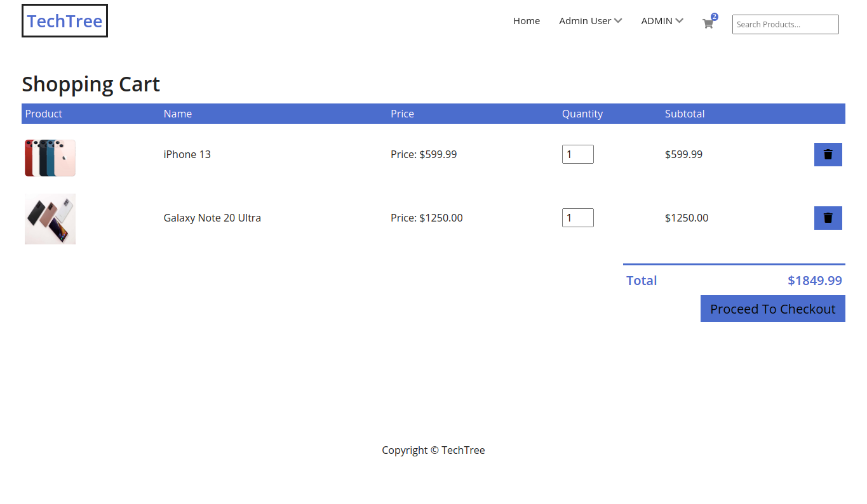Image resolution: width=867 pixels, height=504 pixels.
Task: Remove Galaxy Note 20 Ultra using trash icon
Action: click(828, 218)
